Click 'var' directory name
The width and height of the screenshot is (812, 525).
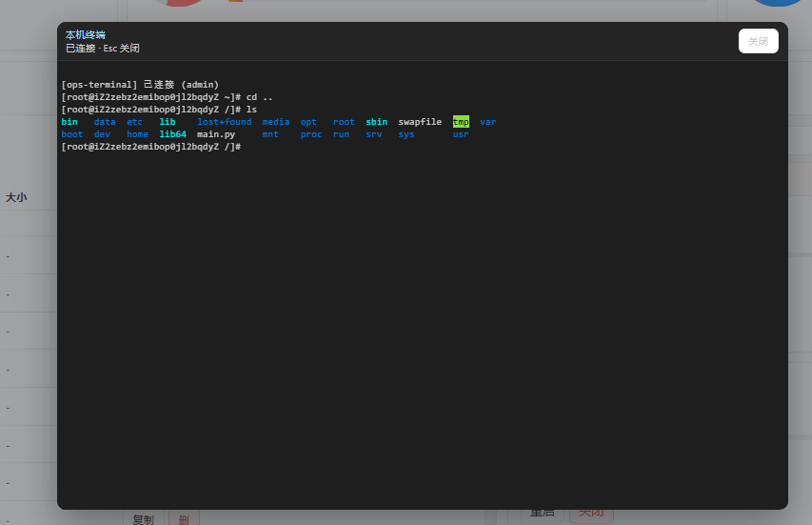(487, 122)
